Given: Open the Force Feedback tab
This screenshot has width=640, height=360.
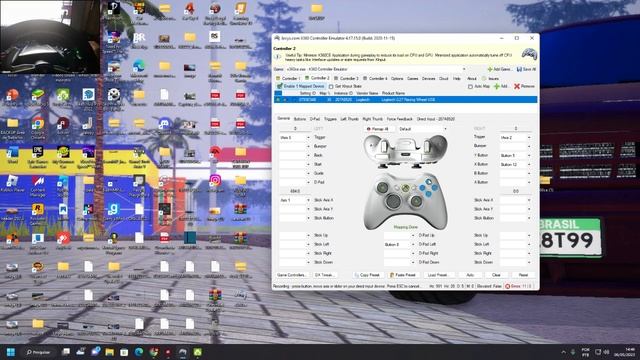Looking at the screenshot, I should (x=400, y=119).
